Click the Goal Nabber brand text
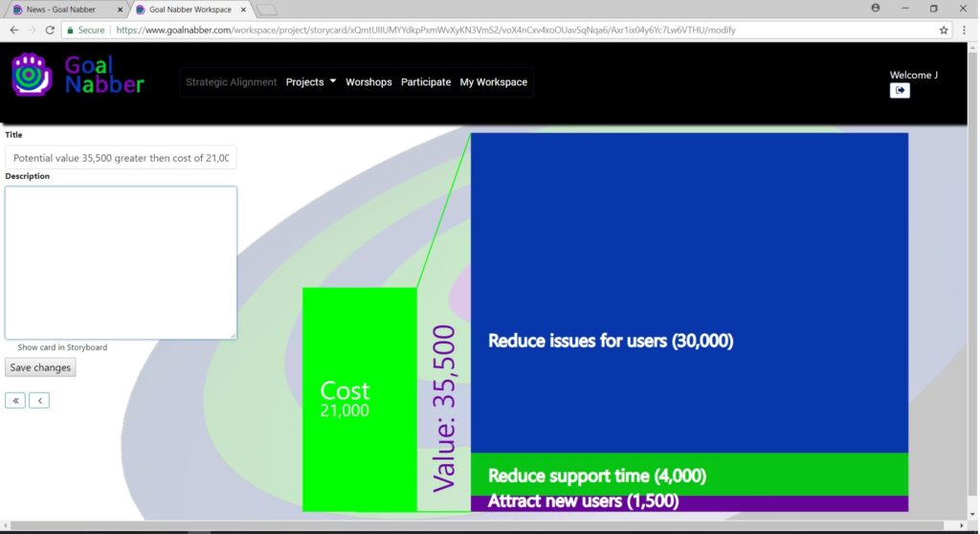Image resolution: width=980 pixels, height=534 pixels. point(104,75)
